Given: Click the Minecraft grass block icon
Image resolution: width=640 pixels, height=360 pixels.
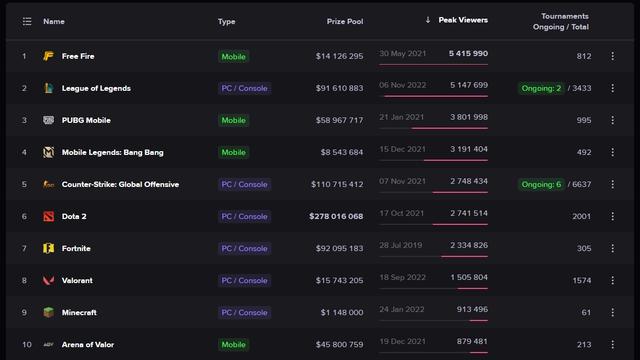Looking at the screenshot, I should click(48, 312).
